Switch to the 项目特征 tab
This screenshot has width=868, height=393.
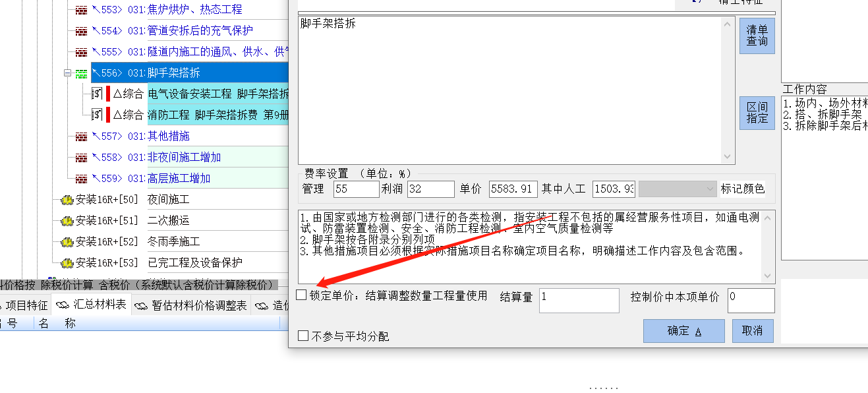28,305
